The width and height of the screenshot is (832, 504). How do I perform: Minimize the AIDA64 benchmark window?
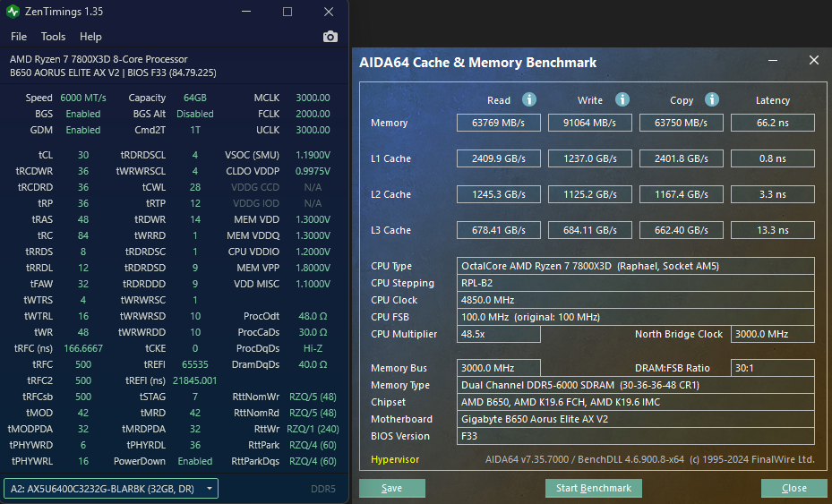[x=773, y=61]
